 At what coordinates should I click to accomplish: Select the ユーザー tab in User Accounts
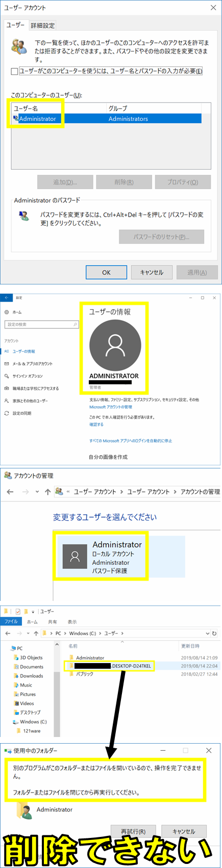pos(16,25)
